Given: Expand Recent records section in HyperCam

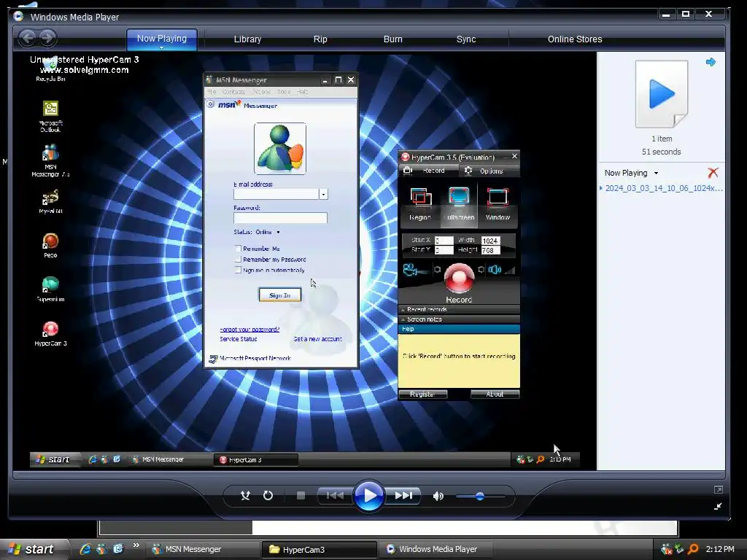Looking at the screenshot, I should 459,309.
